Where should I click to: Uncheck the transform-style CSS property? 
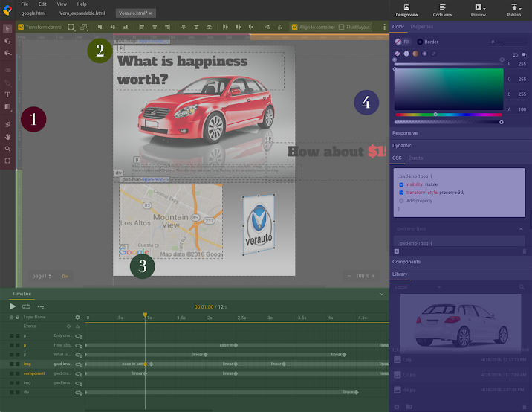click(401, 193)
